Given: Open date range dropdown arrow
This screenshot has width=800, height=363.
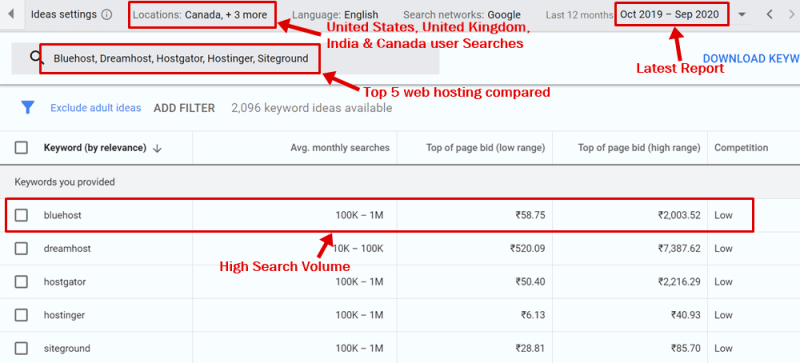Looking at the screenshot, I should (742, 15).
